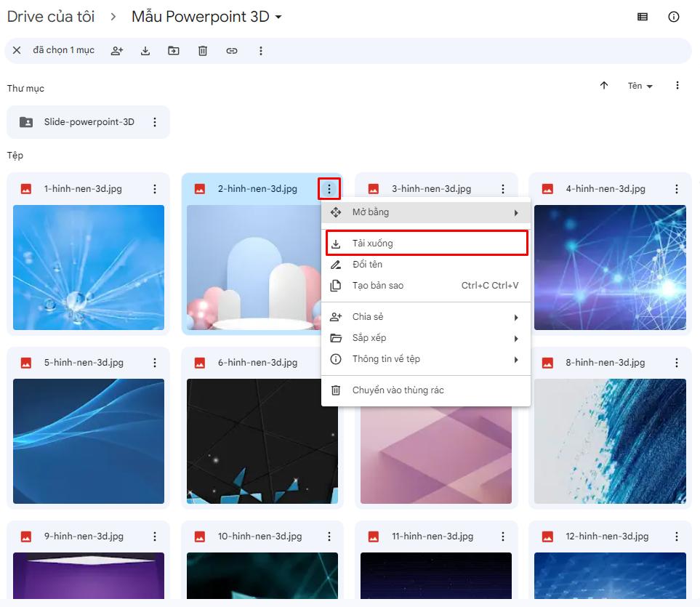
Task: Open more actions via toolbar three-dot icon
Action: tap(260, 51)
